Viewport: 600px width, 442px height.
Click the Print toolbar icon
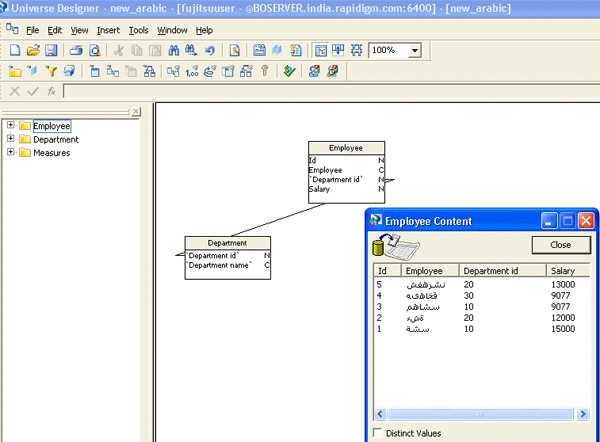point(76,50)
